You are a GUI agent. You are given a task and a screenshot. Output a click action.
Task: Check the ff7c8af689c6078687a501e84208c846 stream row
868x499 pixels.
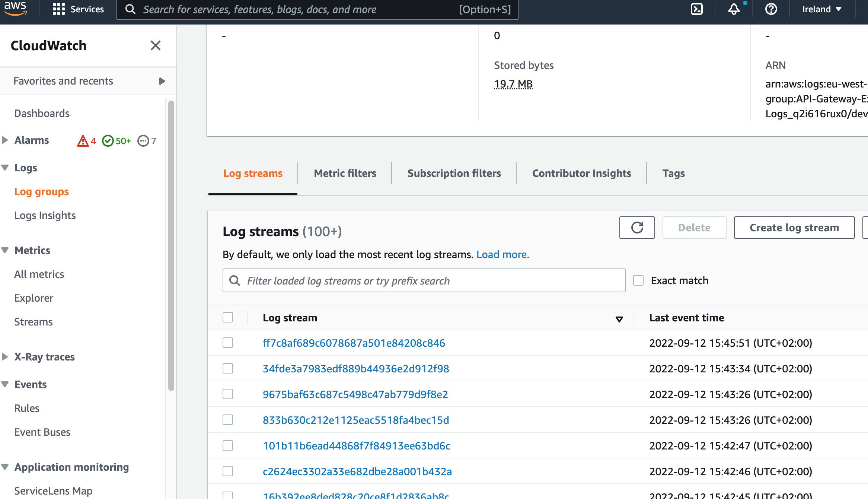coord(228,343)
